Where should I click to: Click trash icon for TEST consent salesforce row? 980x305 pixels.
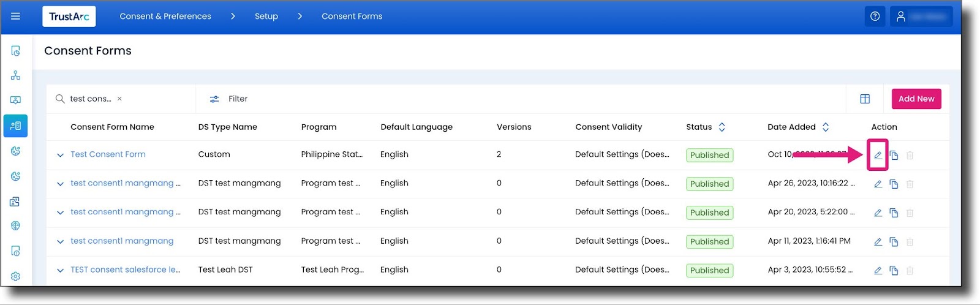[910, 270]
